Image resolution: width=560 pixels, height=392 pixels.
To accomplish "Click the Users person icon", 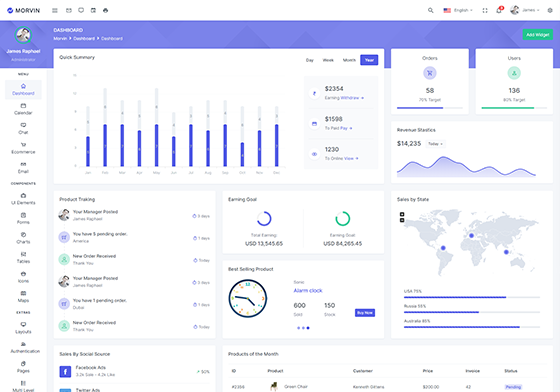I will (514, 73).
